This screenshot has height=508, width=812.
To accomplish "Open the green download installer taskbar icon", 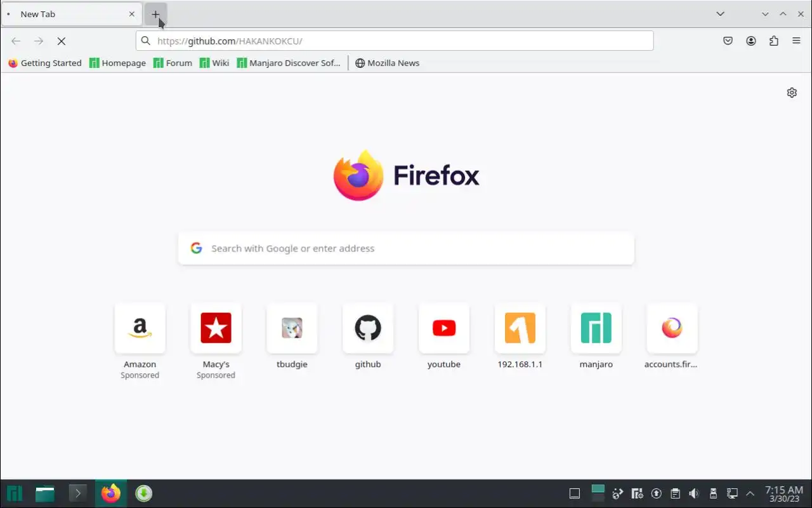I will [x=144, y=493].
